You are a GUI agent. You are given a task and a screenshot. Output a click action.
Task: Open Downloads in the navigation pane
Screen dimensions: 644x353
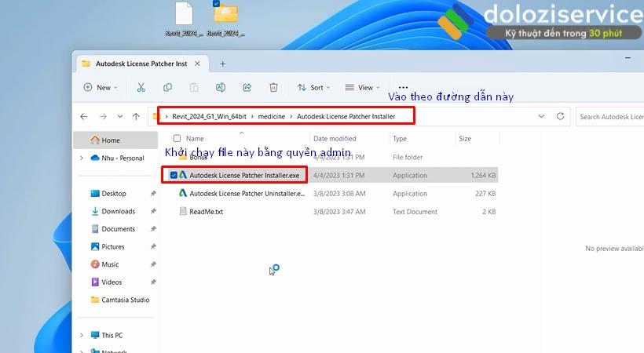(x=118, y=211)
